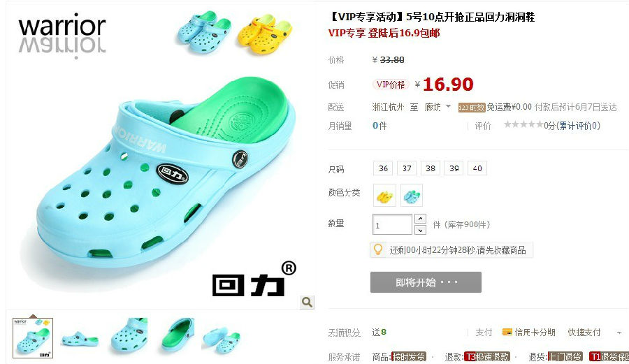The height and width of the screenshot is (364, 629).
Task: Click the T3 极速退款 service badge
Action: (487, 356)
